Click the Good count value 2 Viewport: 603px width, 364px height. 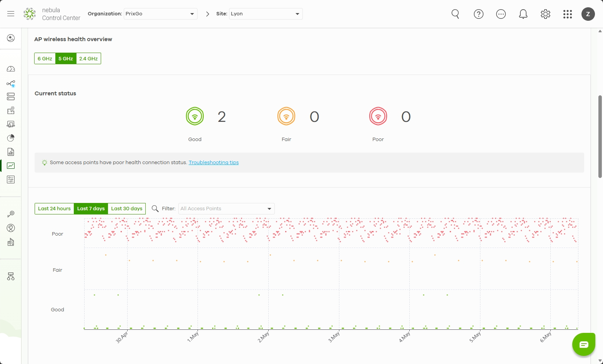(x=222, y=116)
